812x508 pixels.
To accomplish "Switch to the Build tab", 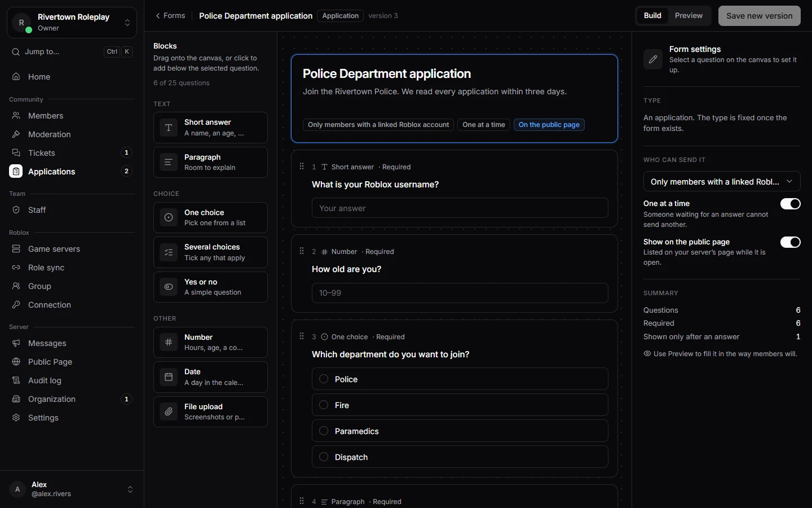I will coord(652,16).
